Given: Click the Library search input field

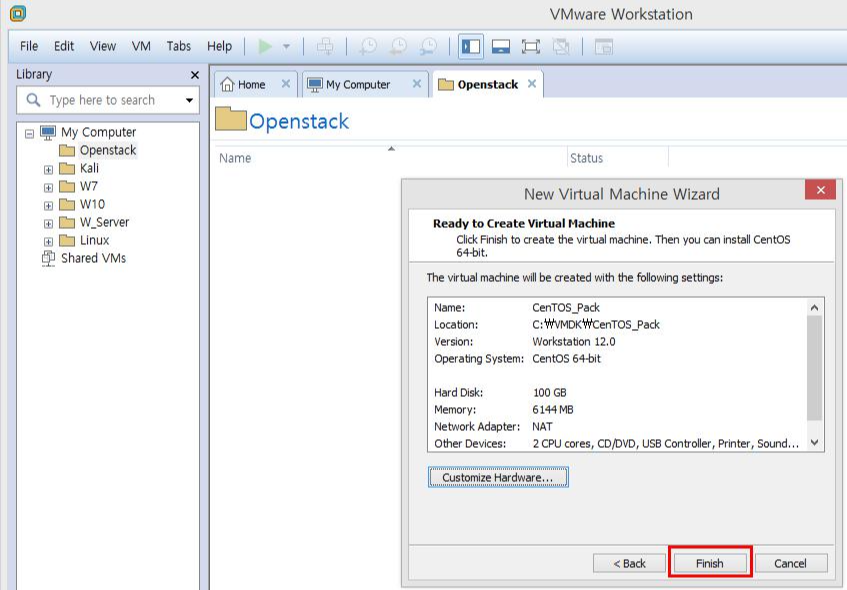Looking at the screenshot, I should pyautogui.click(x=108, y=100).
